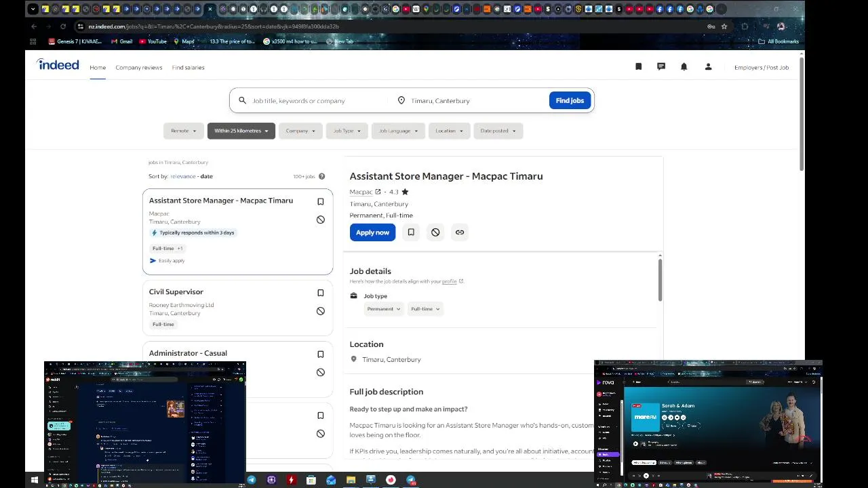868x488 pixels.
Task: Open YouTube bookmark
Action: tap(153, 41)
